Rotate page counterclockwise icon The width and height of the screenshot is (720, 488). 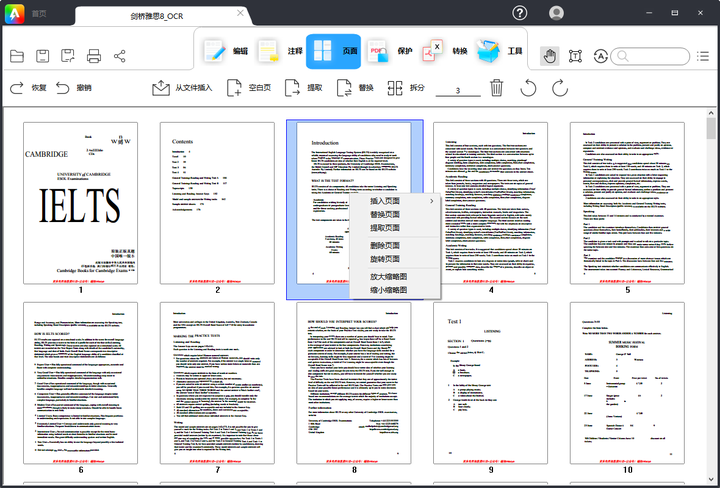click(x=528, y=88)
